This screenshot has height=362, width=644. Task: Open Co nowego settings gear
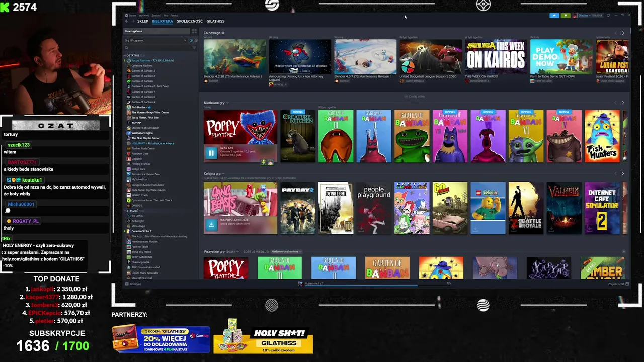point(223,33)
